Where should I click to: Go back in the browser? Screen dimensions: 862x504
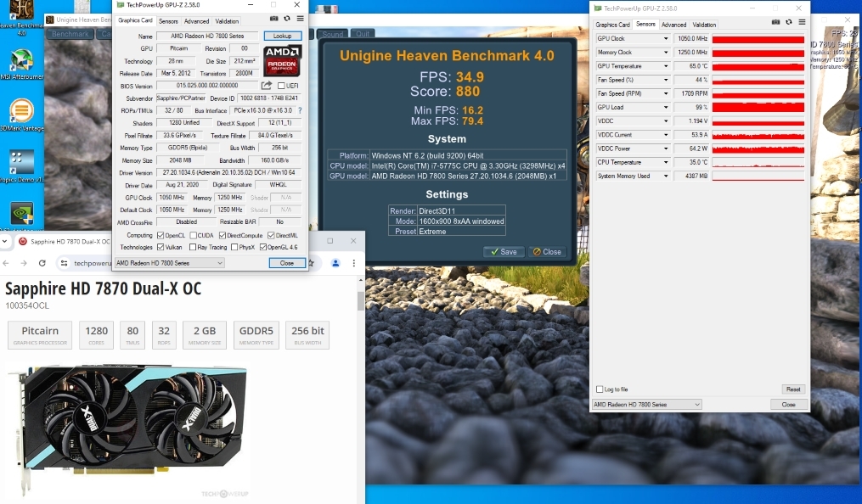[x=6, y=263]
